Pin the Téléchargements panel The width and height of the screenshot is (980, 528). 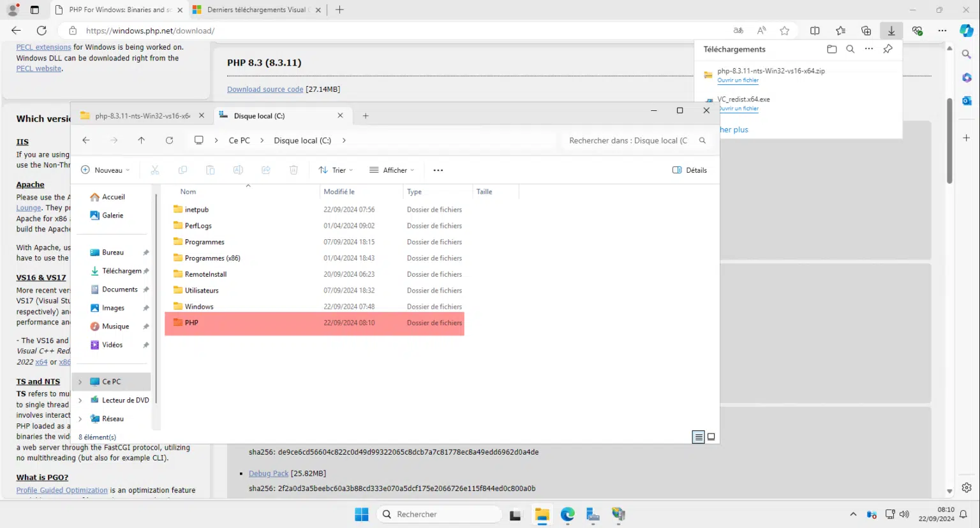tap(887, 49)
